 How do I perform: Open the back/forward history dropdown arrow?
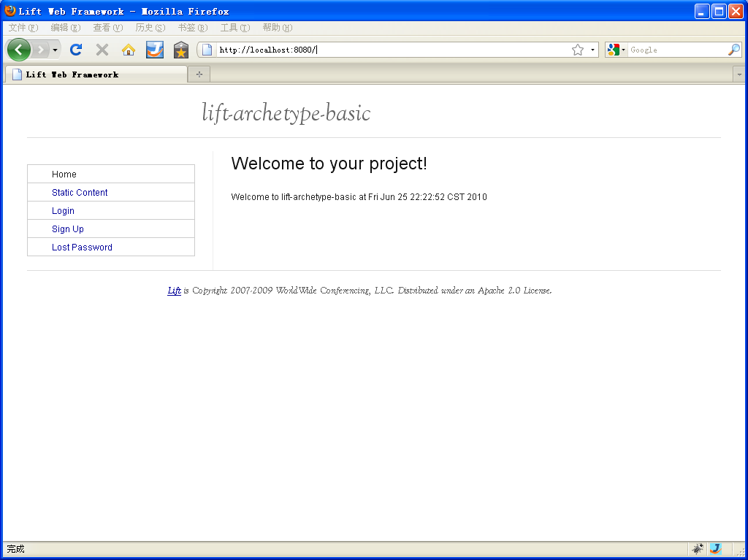coord(56,50)
